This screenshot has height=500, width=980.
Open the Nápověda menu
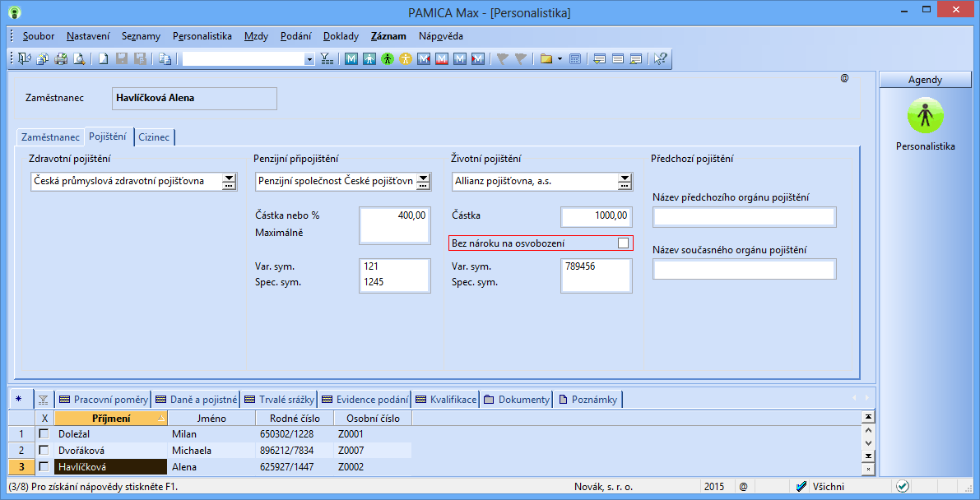[440, 36]
